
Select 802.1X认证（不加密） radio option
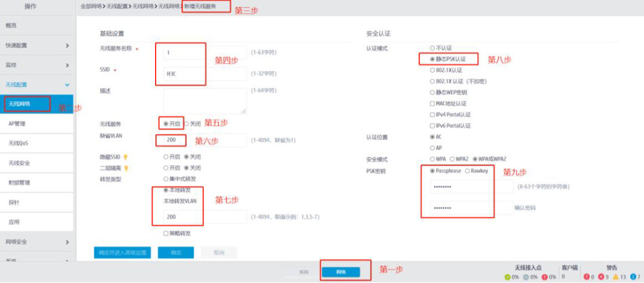click(x=432, y=81)
